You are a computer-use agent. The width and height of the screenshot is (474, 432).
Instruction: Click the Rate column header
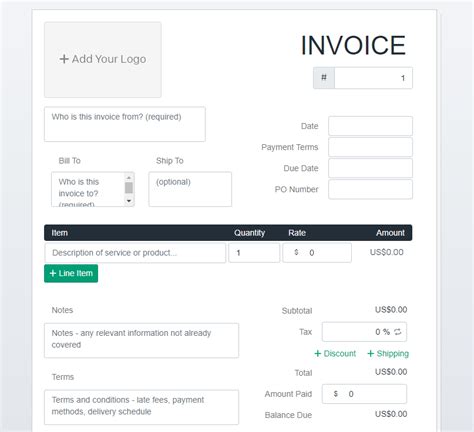click(297, 233)
